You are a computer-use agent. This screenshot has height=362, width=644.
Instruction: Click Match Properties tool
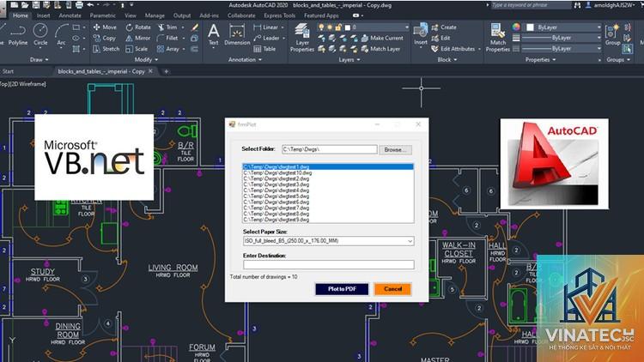point(498,38)
